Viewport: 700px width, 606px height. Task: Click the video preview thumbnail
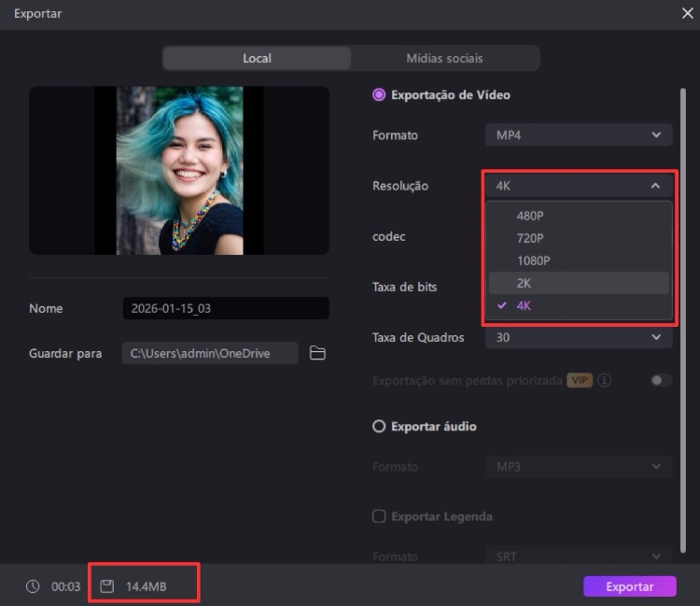coord(179,171)
